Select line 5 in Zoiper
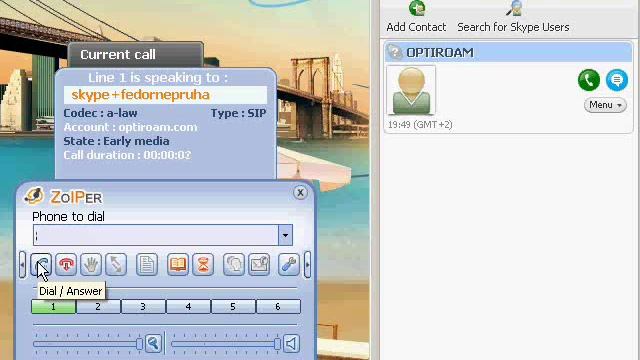 coord(233,307)
